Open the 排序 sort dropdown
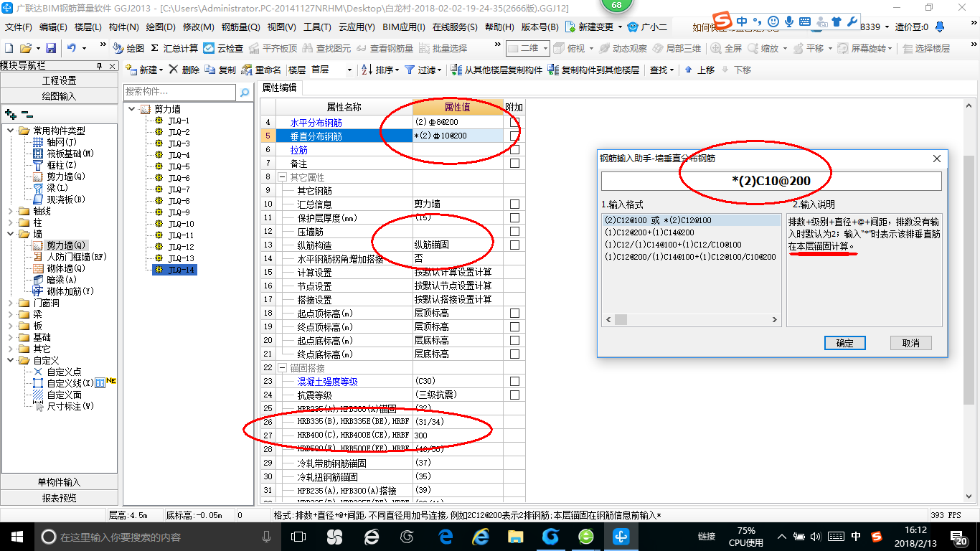 coord(396,70)
